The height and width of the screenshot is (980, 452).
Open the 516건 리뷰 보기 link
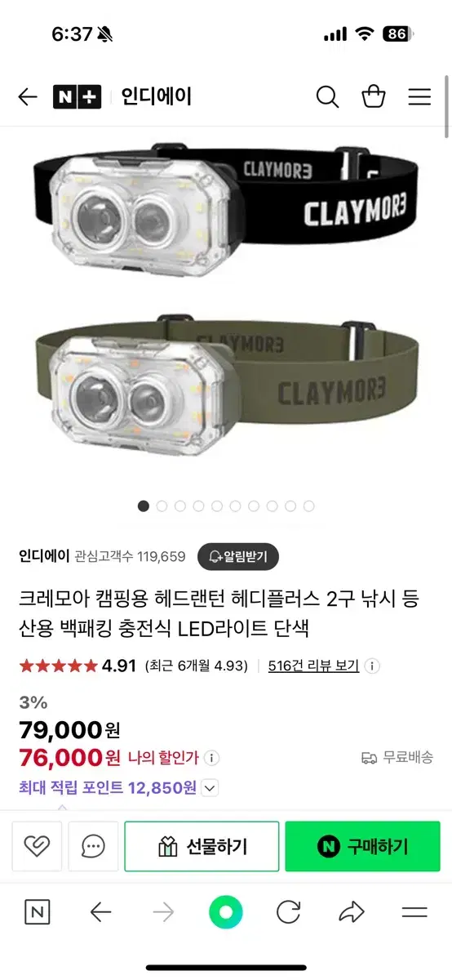coord(313,666)
